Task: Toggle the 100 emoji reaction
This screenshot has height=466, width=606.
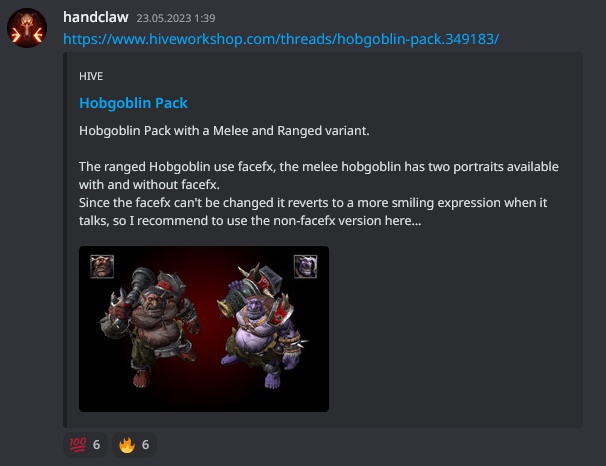Action: point(85,445)
